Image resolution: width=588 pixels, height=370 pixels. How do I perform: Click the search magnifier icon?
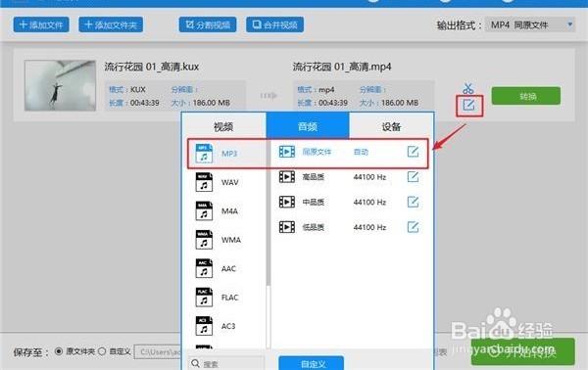pos(195,363)
